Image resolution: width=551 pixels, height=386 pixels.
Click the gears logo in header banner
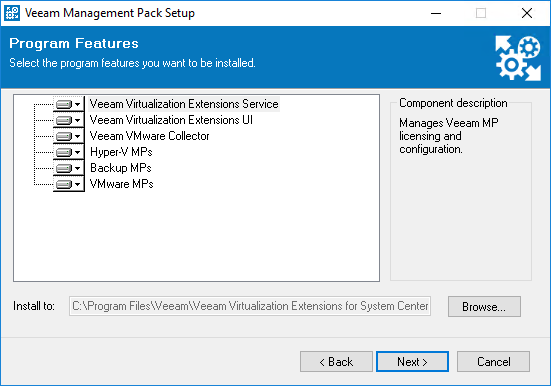click(x=518, y=58)
